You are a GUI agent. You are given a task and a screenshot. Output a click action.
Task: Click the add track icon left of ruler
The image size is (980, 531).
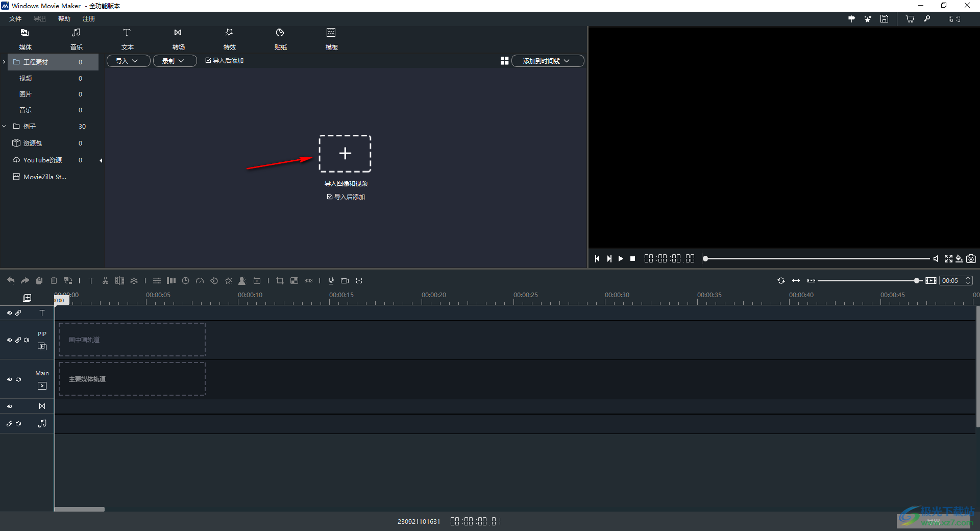pyautogui.click(x=27, y=298)
